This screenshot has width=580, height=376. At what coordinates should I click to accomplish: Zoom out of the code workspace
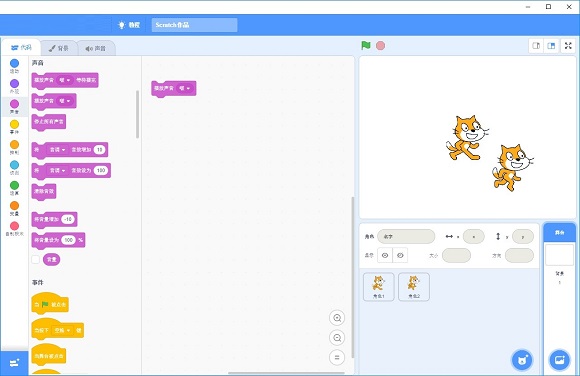pos(337,338)
